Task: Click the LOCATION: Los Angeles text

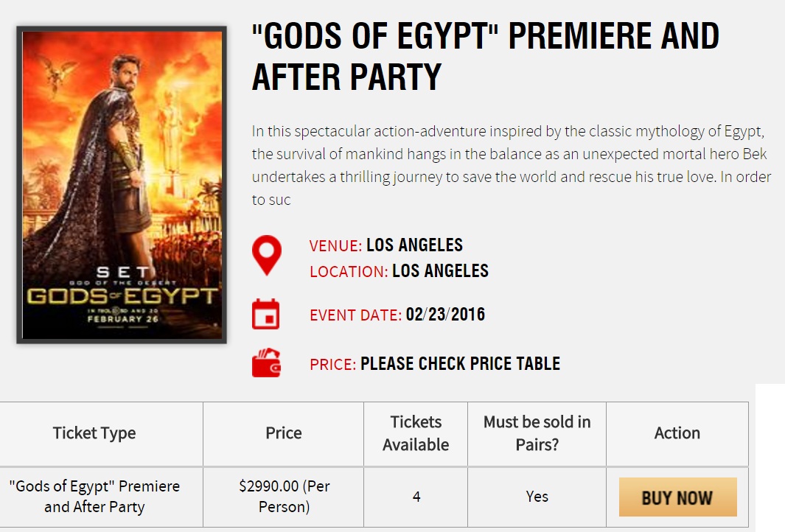Action: tap(399, 271)
